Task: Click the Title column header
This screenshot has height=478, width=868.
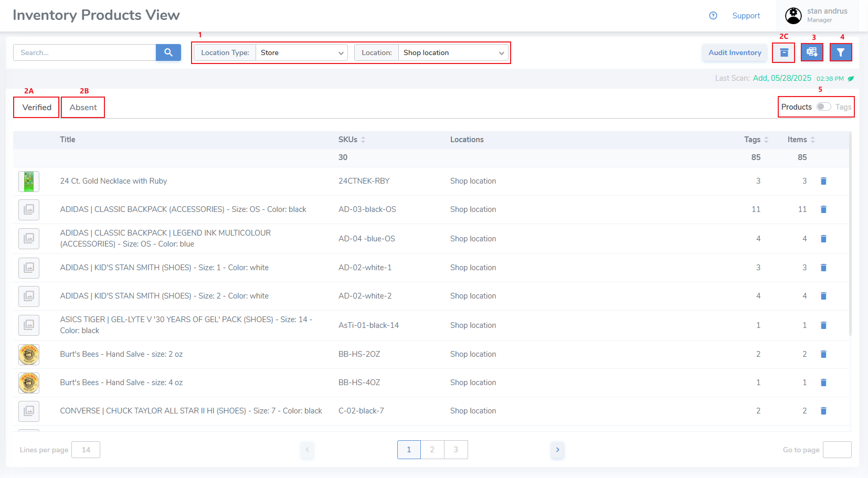Action: click(x=68, y=140)
